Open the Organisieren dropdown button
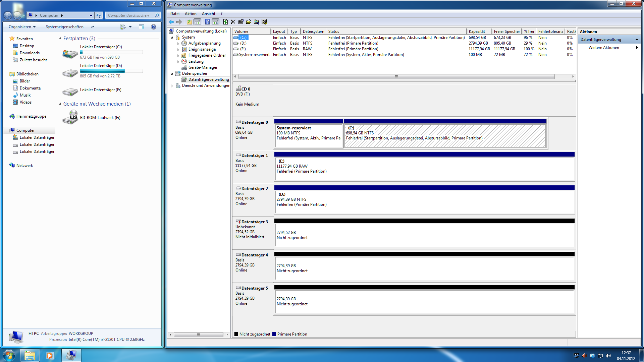This screenshot has width=644, height=362. click(22, 27)
